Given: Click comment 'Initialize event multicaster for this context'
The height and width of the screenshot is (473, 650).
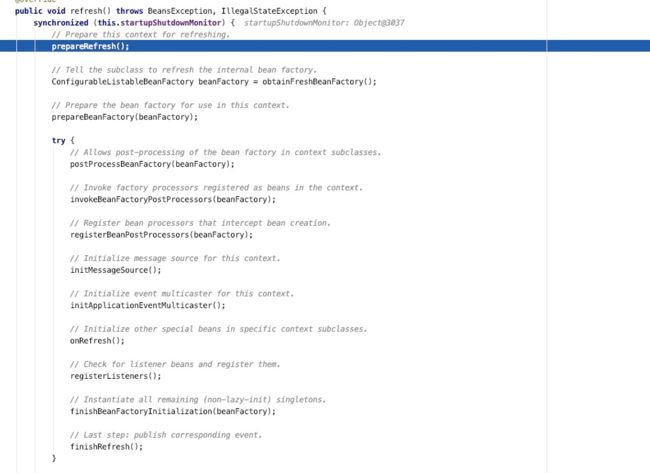Looking at the screenshot, I should (182, 294).
